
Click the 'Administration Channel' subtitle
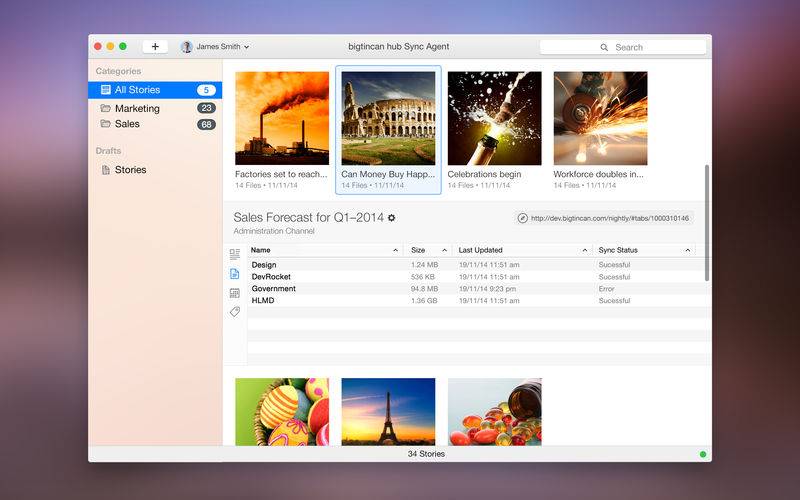point(274,231)
